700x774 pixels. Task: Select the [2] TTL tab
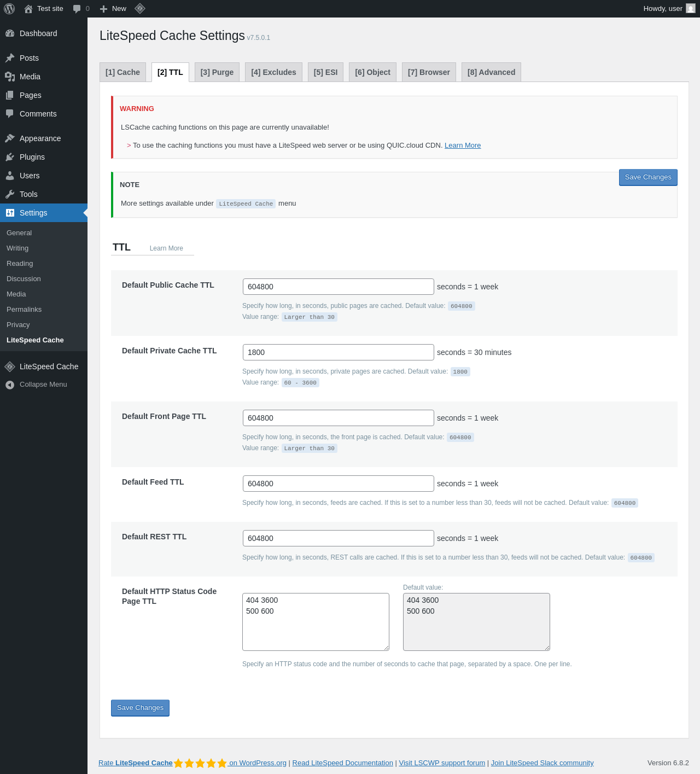click(x=170, y=72)
